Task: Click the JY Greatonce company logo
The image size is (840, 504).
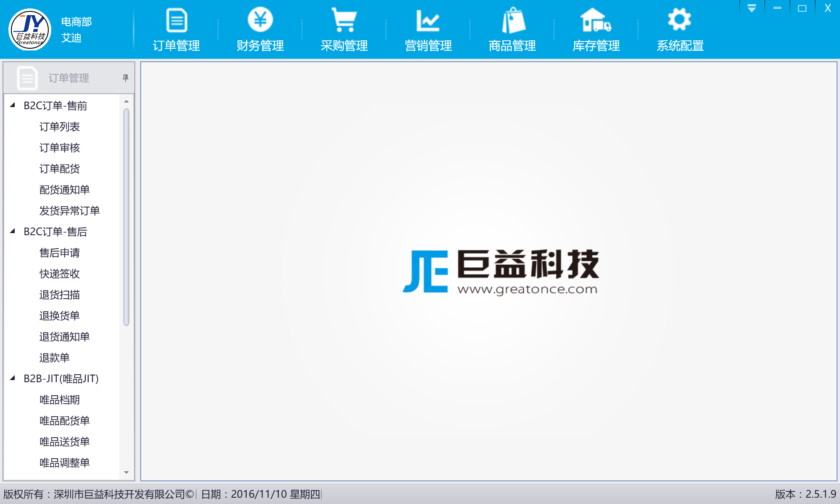Action: click(30, 30)
